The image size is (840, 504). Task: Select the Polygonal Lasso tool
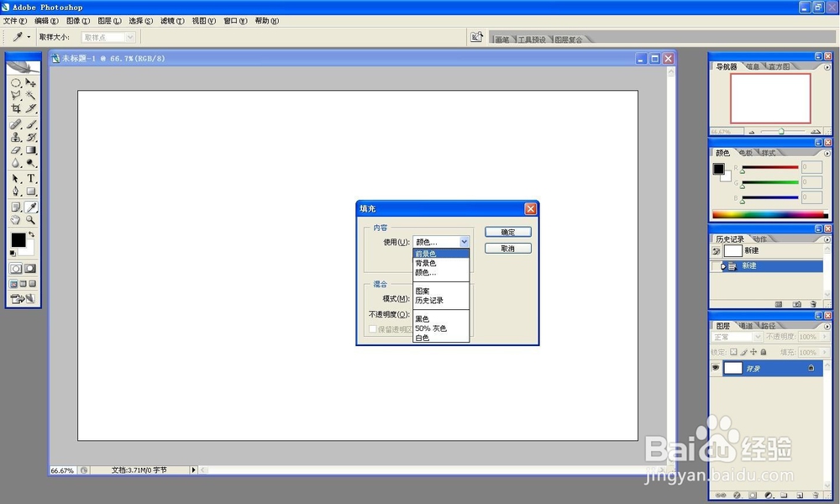[x=16, y=95]
